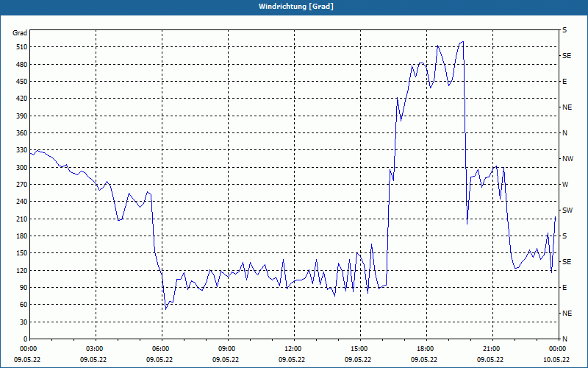
Task: Select the 180 value on the left axis
Action: pyautogui.click(x=21, y=236)
